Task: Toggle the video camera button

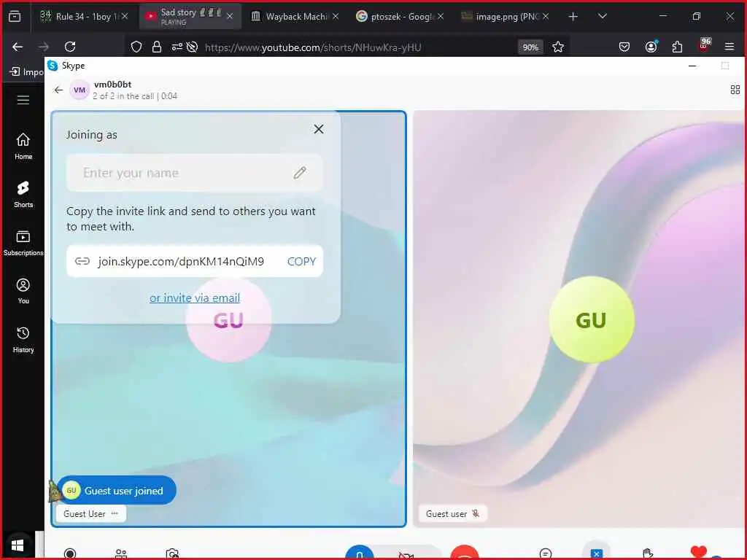Action: pos(406,554)
